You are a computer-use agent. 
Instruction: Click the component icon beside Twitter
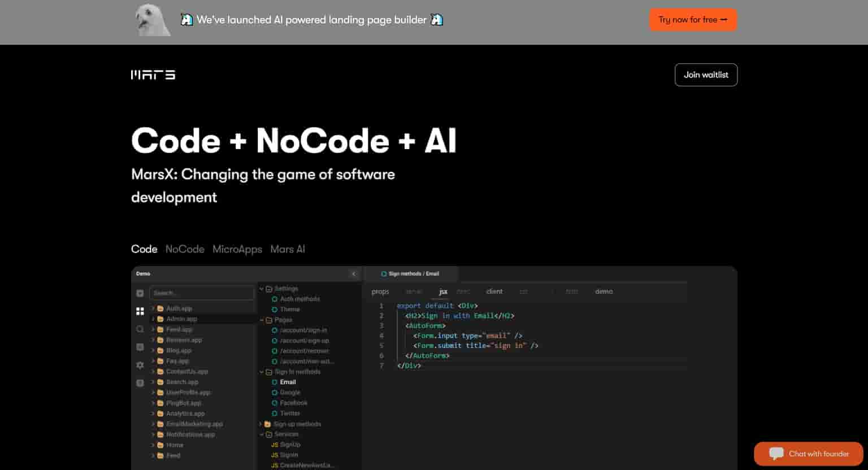[275, 414]
